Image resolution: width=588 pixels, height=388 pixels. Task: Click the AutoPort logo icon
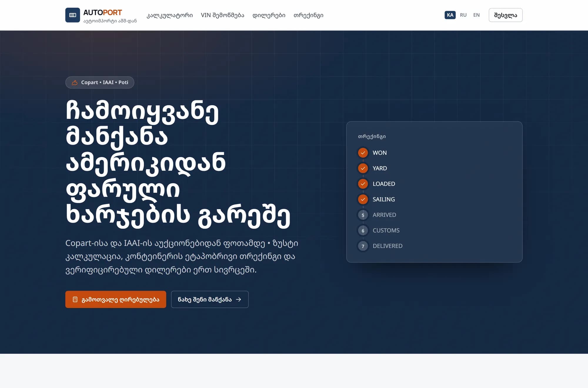point(73,15)
